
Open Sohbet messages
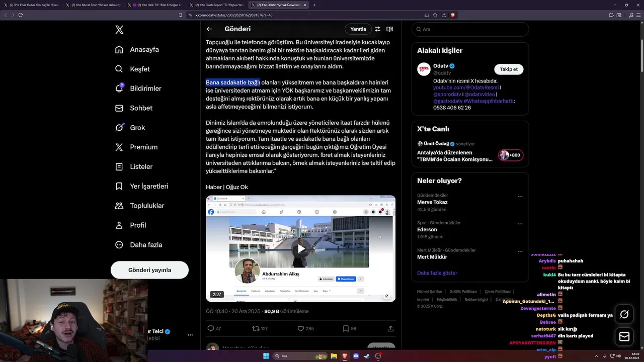(x=134, y=108)
